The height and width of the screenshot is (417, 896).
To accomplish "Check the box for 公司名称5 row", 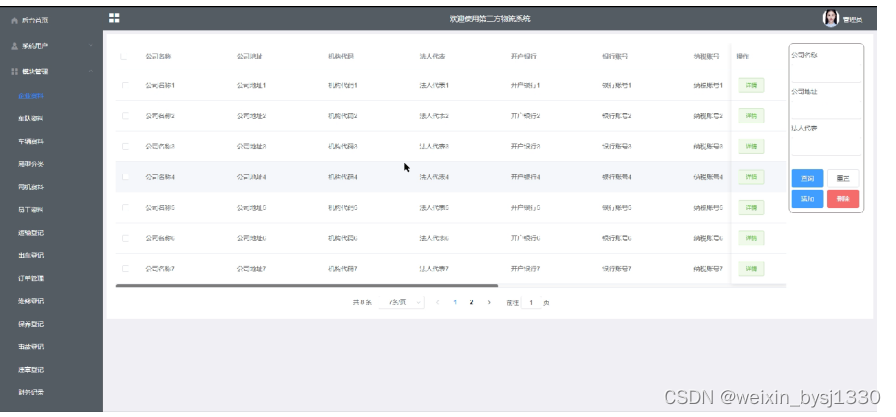I will point(125,207).
